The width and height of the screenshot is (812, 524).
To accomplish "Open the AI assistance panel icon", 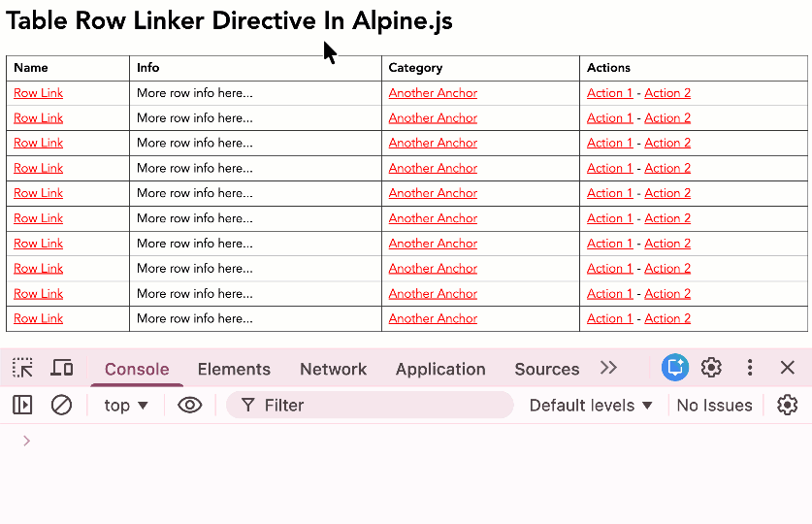I will click(x=675, y=368).
